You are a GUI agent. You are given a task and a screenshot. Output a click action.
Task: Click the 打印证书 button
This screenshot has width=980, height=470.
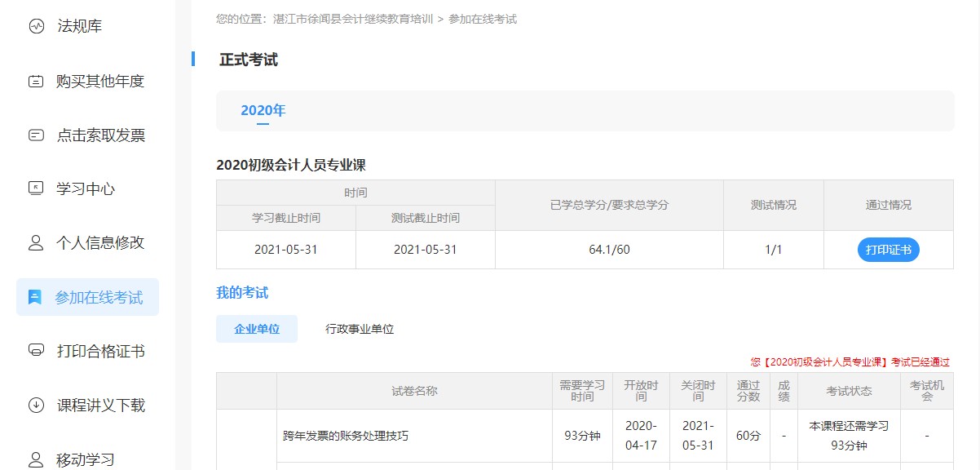point(888,250)
